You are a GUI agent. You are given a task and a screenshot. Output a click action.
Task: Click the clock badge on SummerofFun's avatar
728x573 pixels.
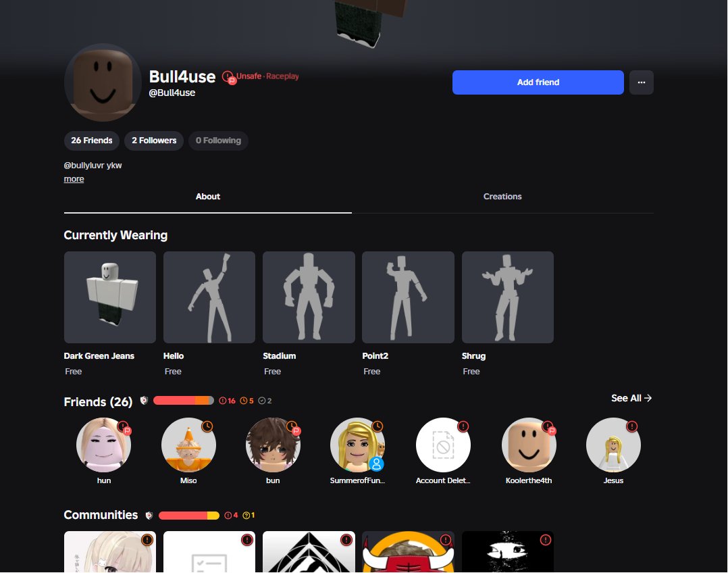pos(378,426)
